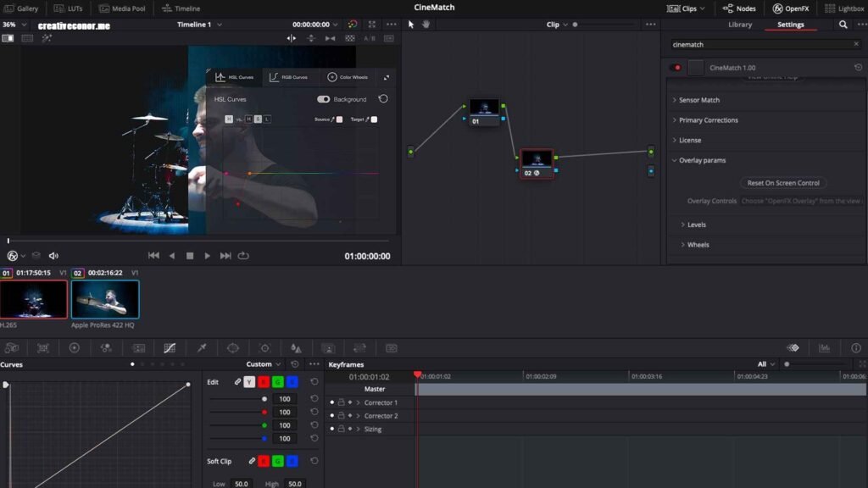Viewport: 868px width, 488px height.
Task: Disable the CineMatch effect red toggle
Action: (x=676, y=68)
